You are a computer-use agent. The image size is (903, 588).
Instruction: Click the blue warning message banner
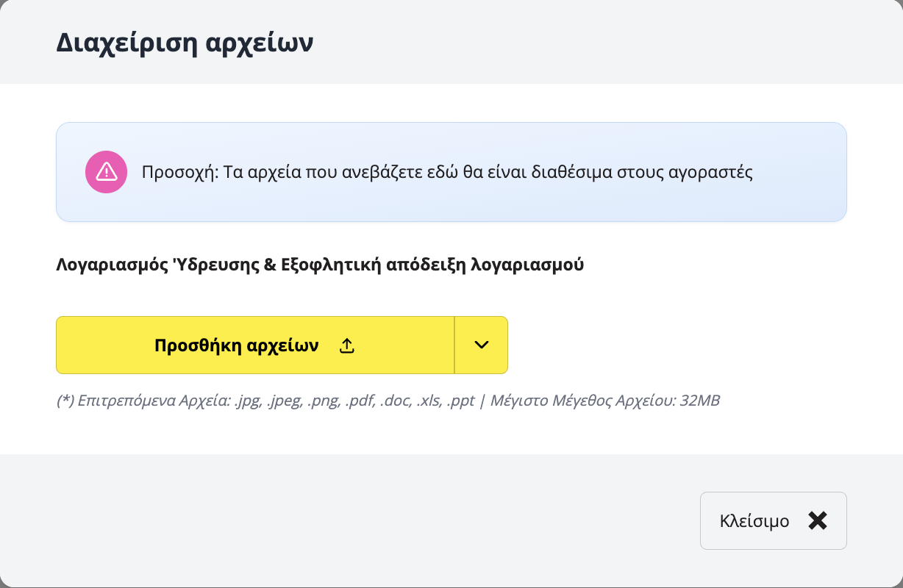pos(451,171)
